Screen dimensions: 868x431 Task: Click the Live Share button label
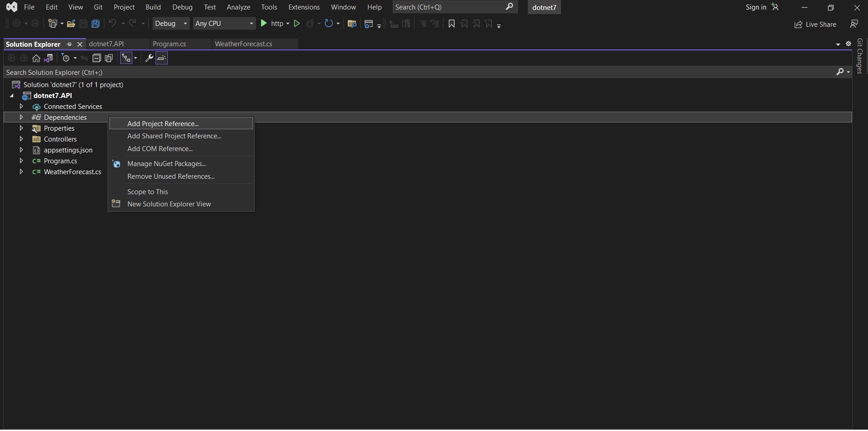point(821,24)
